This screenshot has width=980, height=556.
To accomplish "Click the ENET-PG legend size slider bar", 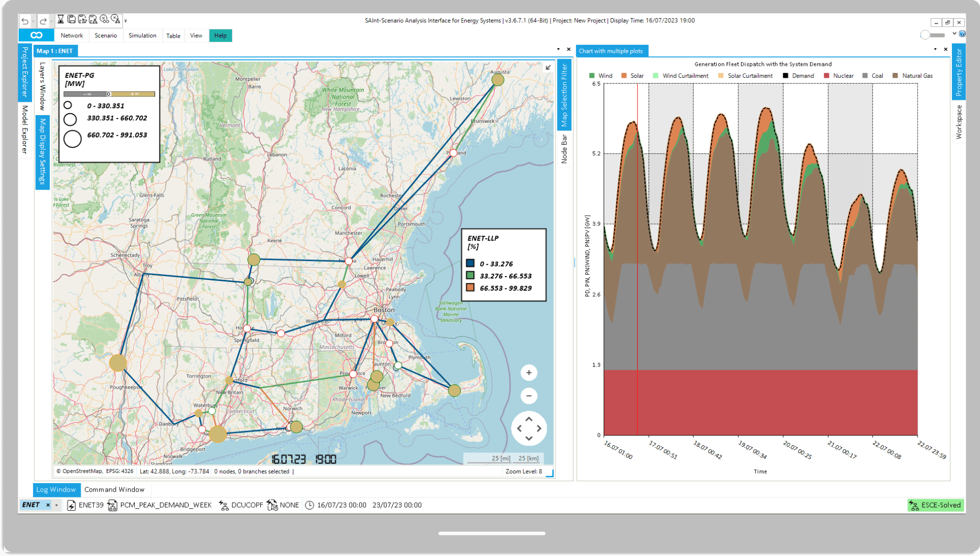I will [109, 94].
